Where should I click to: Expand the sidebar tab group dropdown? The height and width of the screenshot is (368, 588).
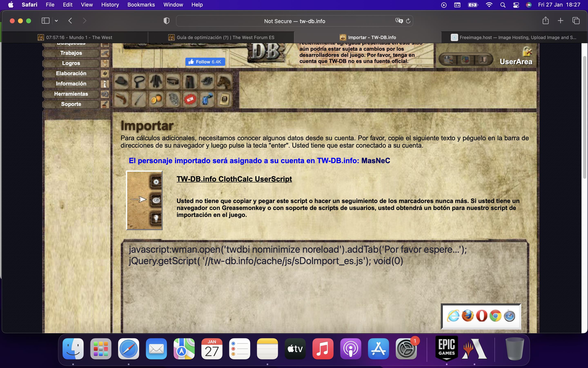[56, 21]
